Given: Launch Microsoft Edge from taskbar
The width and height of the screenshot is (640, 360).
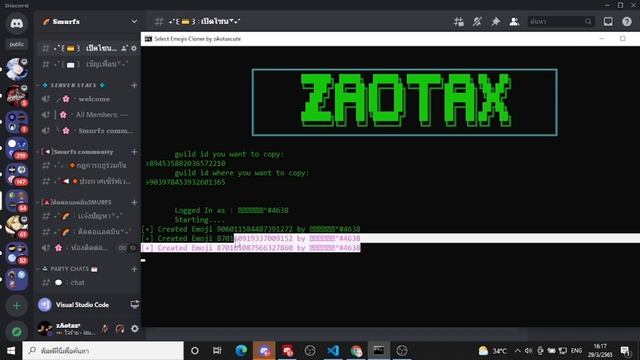Looking at the screenshot, I should pos(241,351).
